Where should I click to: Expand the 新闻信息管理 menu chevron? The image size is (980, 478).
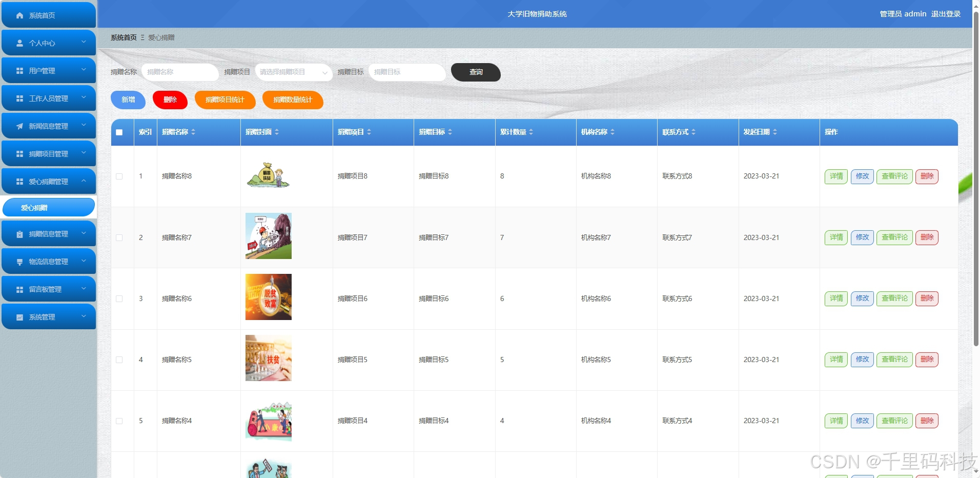[x=84, y=125]
